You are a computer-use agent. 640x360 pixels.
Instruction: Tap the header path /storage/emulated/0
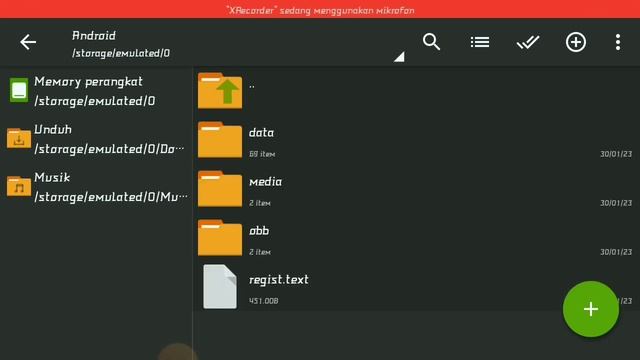pyautogui.click(x=121, y=53)
